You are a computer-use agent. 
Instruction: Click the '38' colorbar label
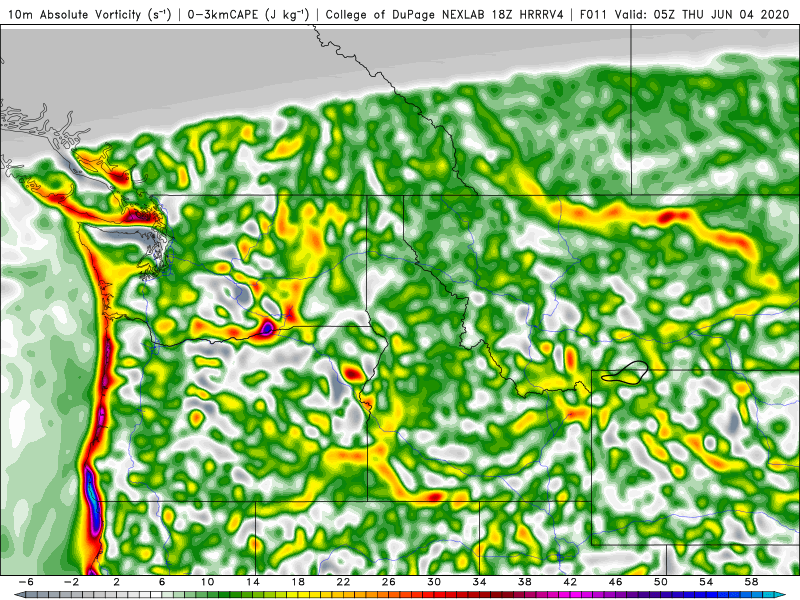pos(524,582)
